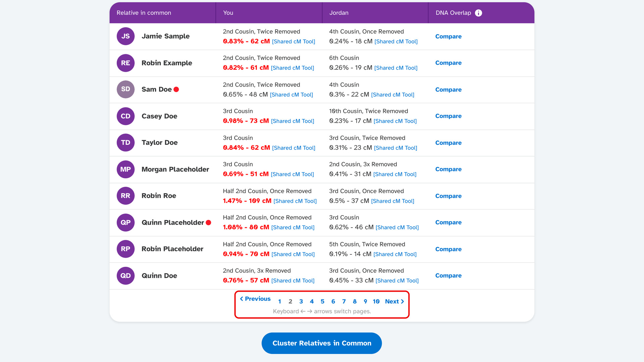Compare DNA overlap for Jamie Sample
This screenshot has width=644, height=362.
tap(448, 36)
